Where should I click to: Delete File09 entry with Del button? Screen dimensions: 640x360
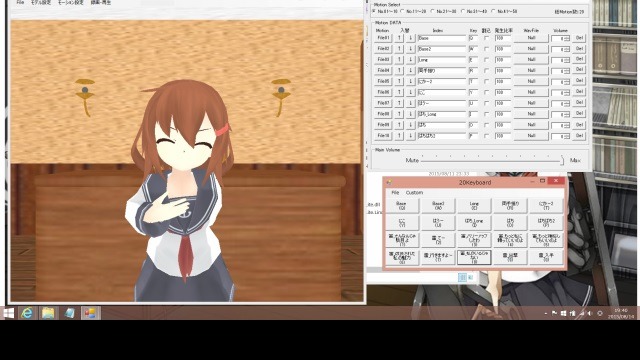[x=579, y=124]
